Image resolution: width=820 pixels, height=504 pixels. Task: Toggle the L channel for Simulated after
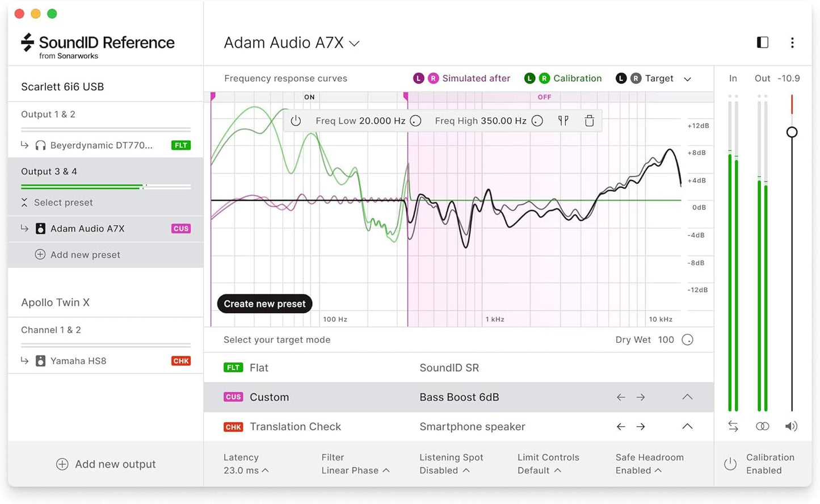point(418,78)
